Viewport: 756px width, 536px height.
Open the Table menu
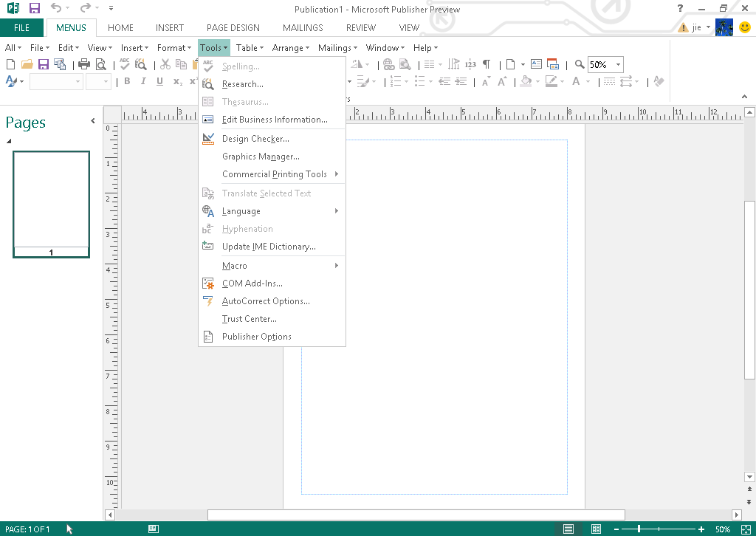pos(250,48)
